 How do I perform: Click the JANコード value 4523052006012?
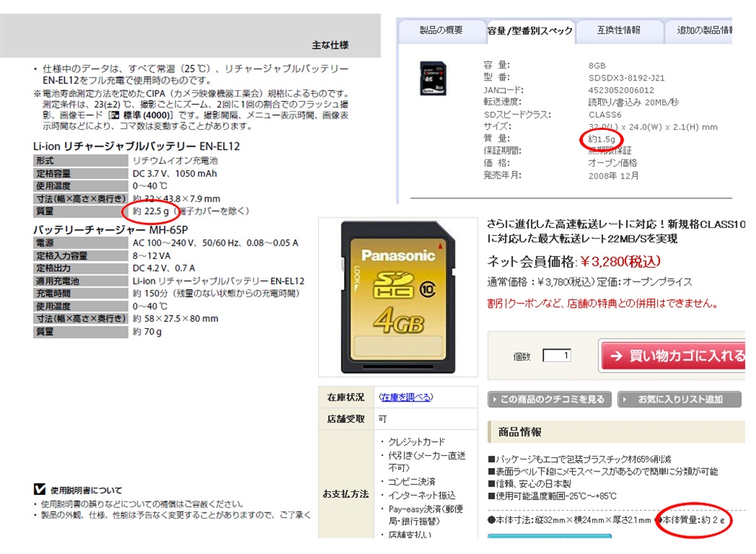(x=621, y=90)
